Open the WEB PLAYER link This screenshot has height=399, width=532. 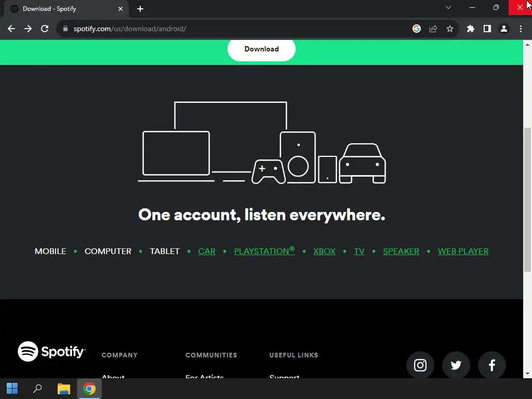(463, 251)
